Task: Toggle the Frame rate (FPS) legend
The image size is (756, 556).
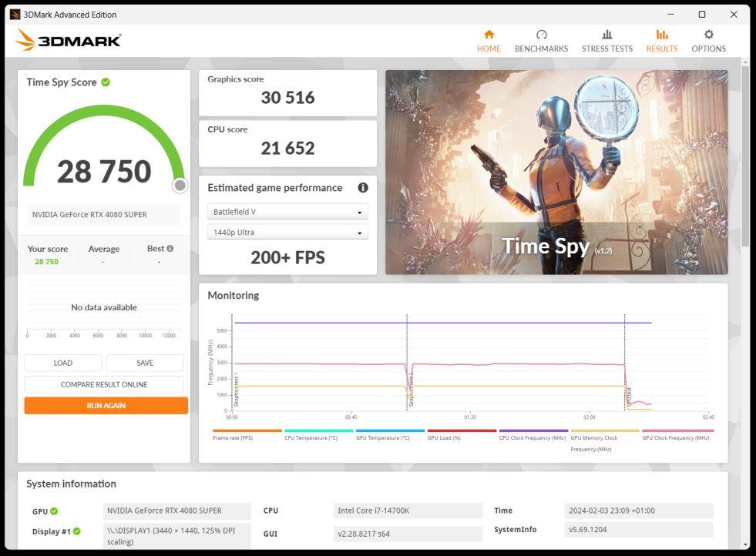Action: pos(247,434)
